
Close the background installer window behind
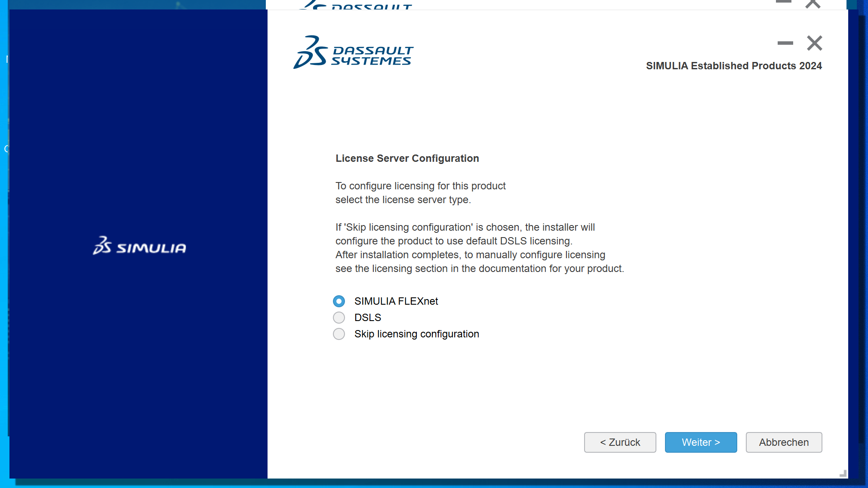[x=813, y=3]
